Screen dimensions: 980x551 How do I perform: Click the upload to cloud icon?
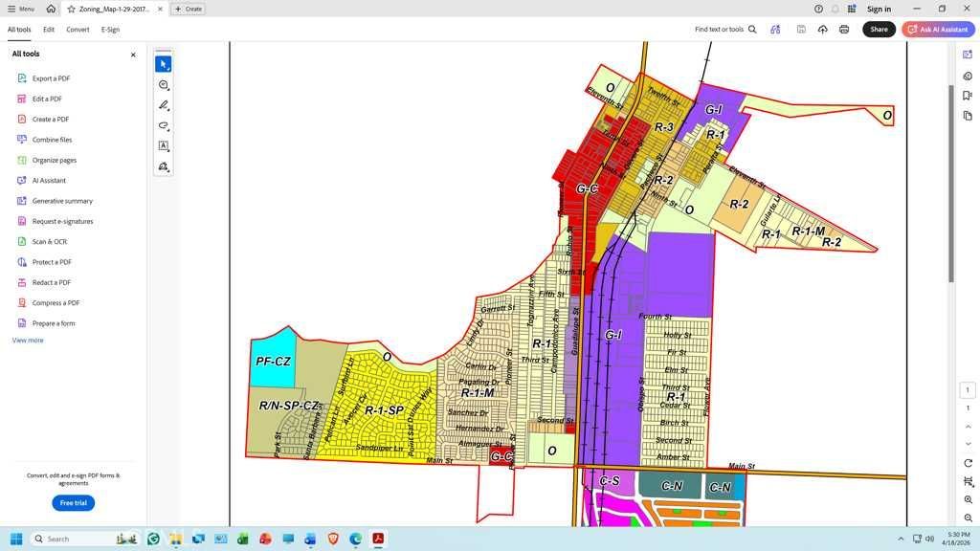click(823, 30)
